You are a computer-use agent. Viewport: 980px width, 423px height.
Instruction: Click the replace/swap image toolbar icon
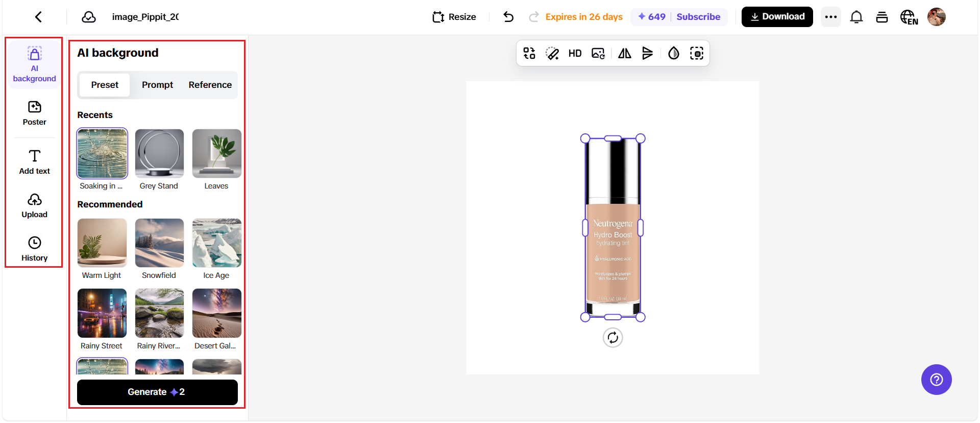pyautogui.click(x=529, y=53)
